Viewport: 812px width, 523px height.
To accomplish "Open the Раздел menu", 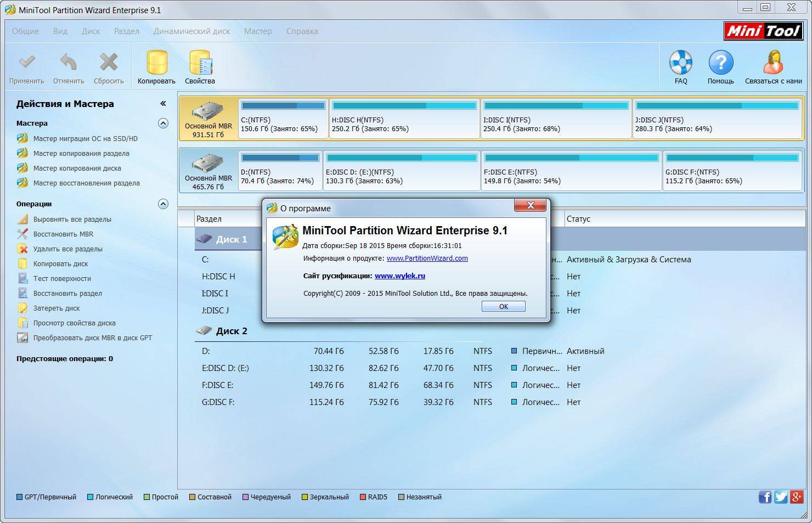I will [126, 31].
